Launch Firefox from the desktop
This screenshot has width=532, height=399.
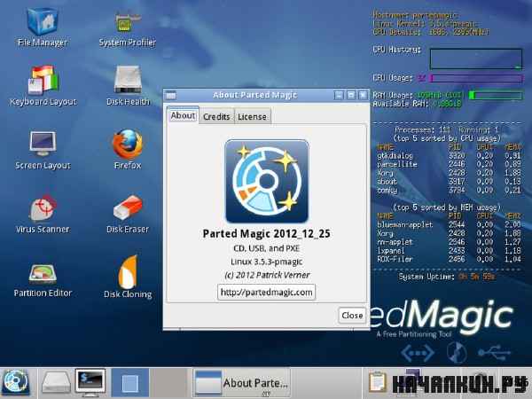coord(128,149)
